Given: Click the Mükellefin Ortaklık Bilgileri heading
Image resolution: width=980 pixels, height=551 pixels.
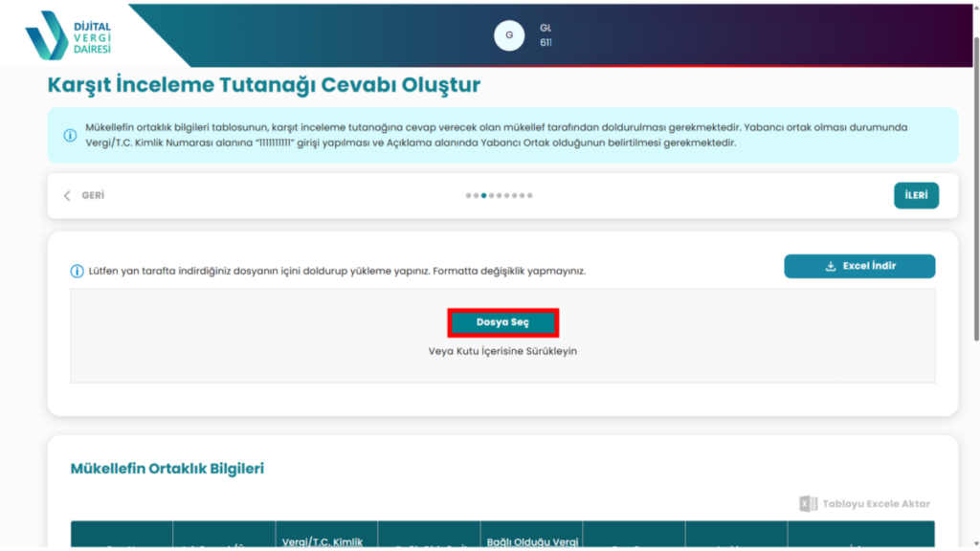Looking at the screenshot, I should [x=167, y=469].
